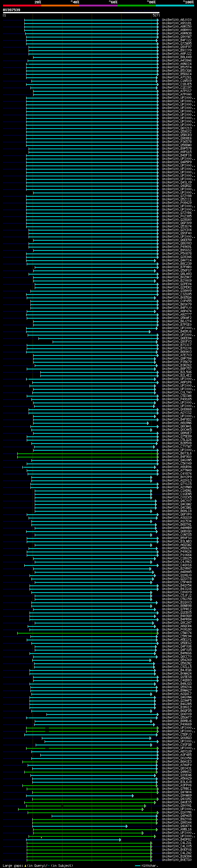Viewport: 197px width, 868px height.
Task: Select label UniRef100_C5KY49
Action: tap(177, 463)
